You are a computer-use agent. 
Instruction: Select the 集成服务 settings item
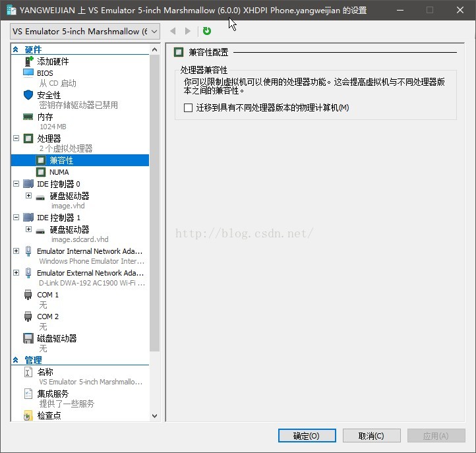pos(53,394)
